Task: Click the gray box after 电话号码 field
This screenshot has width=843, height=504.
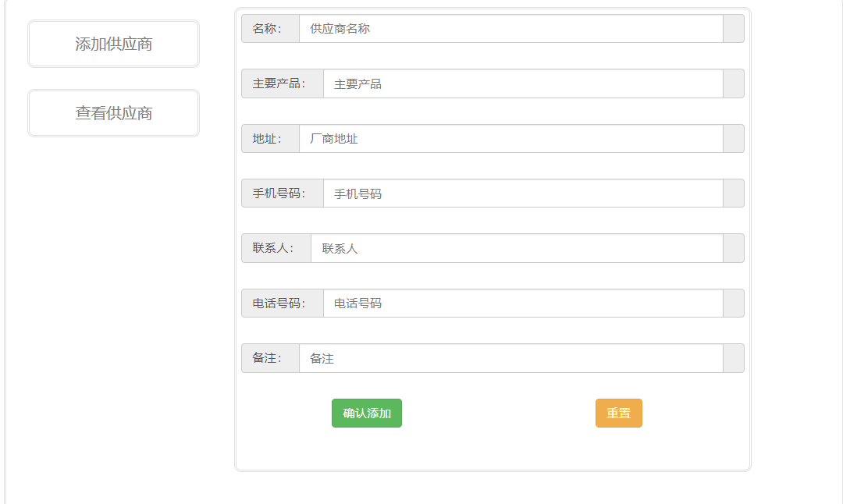Action: [734, 303]
